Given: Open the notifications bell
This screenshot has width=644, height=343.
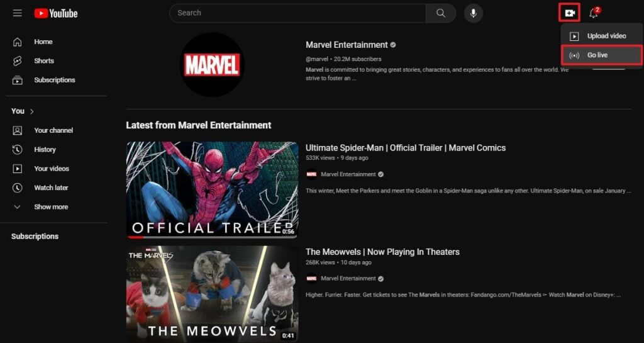Looking at the screenshot, I should (594, 13).
